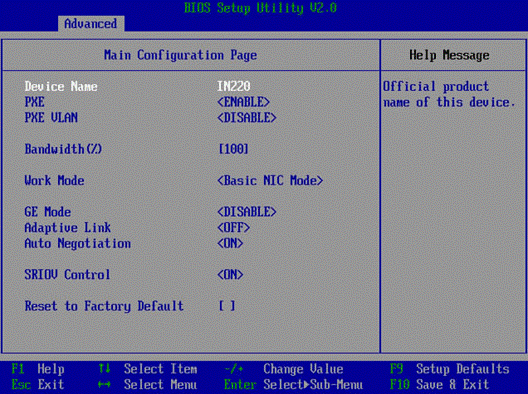The height and width of the screenshot is (394, 528).
Task: Click the Main Configuration Page heading
Action: [180, 55]
